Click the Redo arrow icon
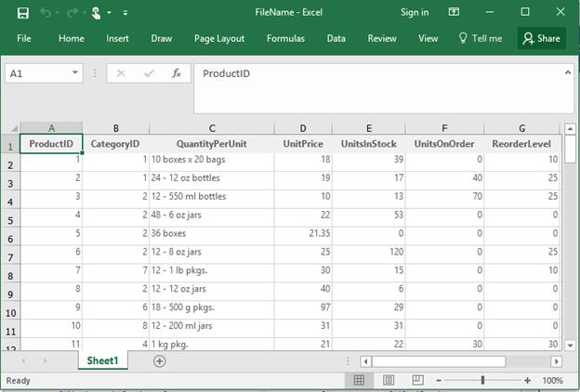 (x=72, y=13)
